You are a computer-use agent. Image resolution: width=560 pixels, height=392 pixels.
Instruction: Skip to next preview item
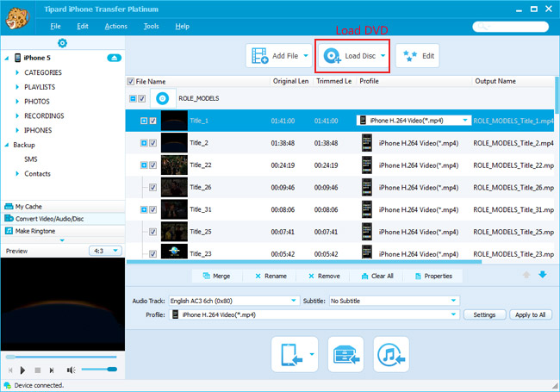(x=52, y=370)
